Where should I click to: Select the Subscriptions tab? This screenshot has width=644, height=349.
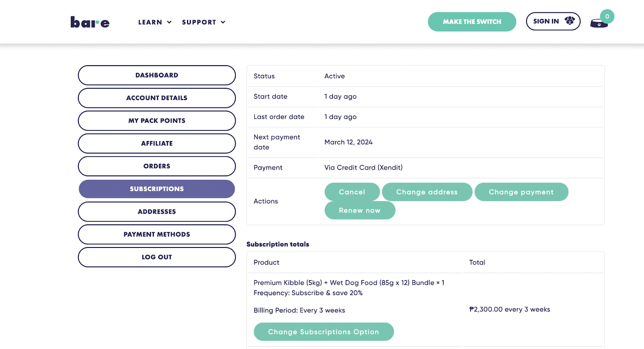(x=157, y=189)
